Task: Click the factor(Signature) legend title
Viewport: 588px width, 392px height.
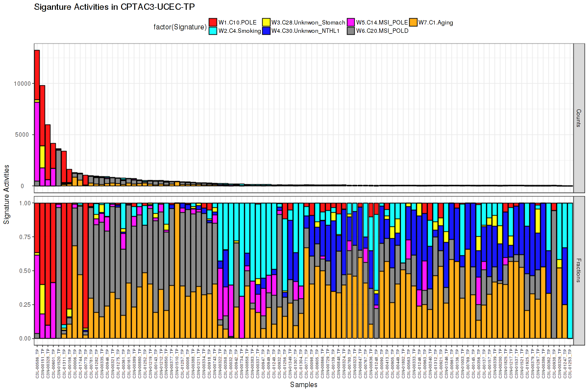Action: 177,26
